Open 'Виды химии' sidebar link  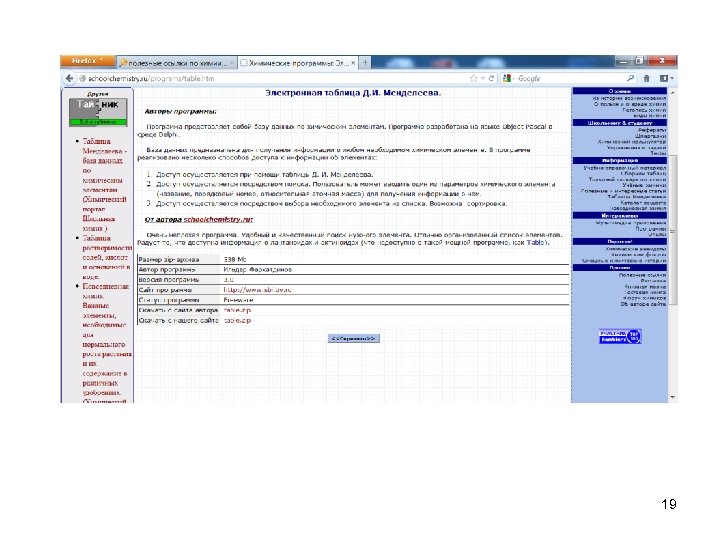coord(649,116)
